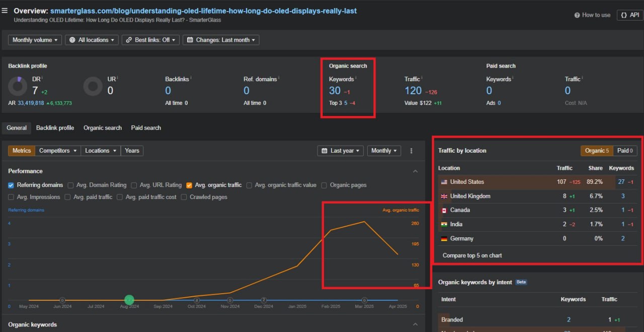Click Compare top 5 on chart
Viewport: 644px width, 332px height.
click(472, 255)
